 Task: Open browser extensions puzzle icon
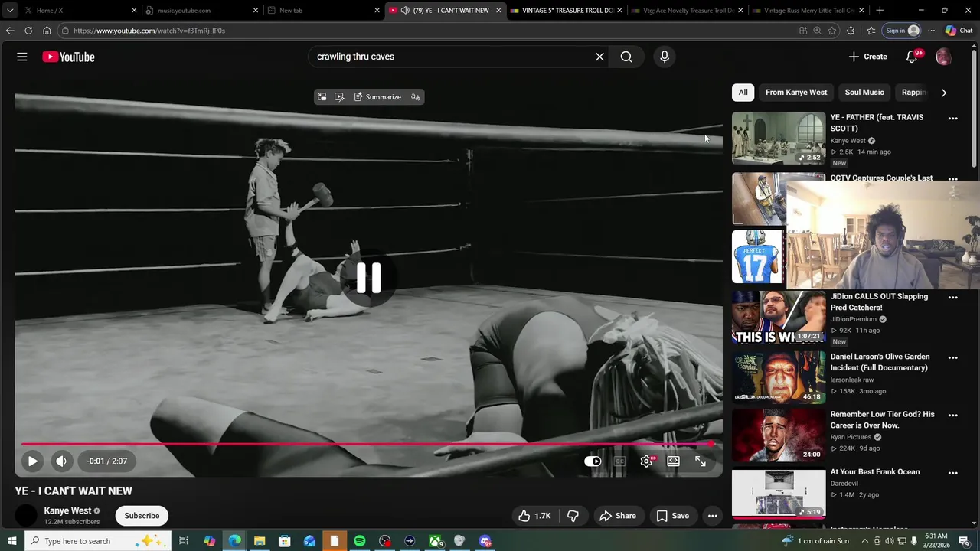851,31
